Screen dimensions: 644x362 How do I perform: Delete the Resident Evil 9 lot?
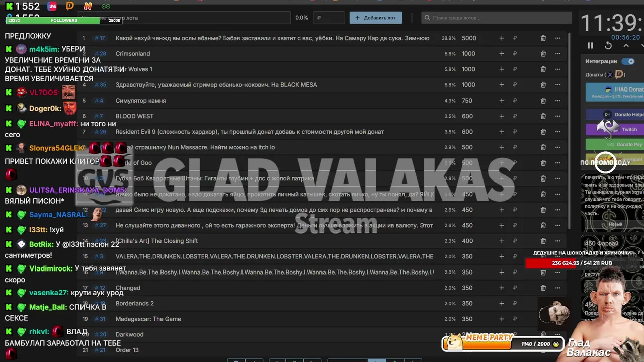[543, 132]
